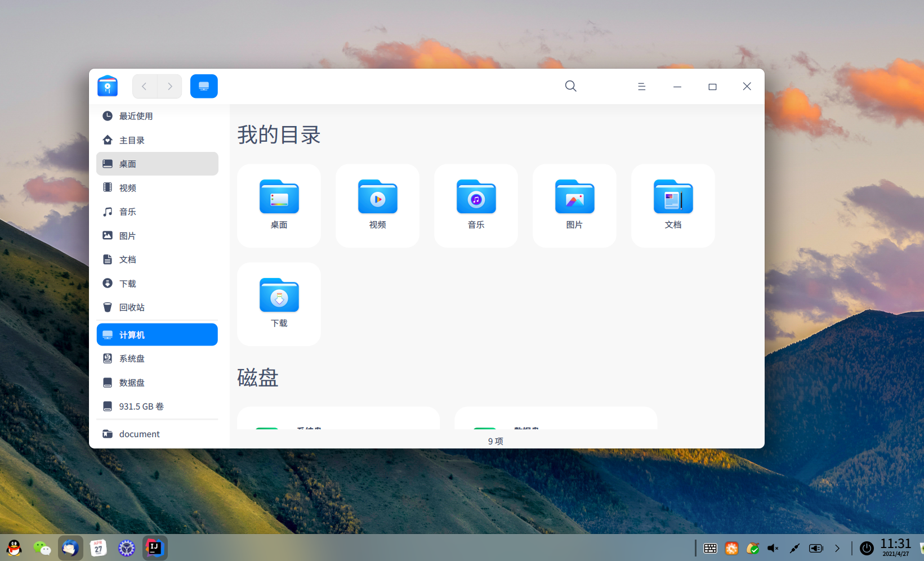Open the system settings gear in taskbar
The image size is (924, 561).
[127, 547]
